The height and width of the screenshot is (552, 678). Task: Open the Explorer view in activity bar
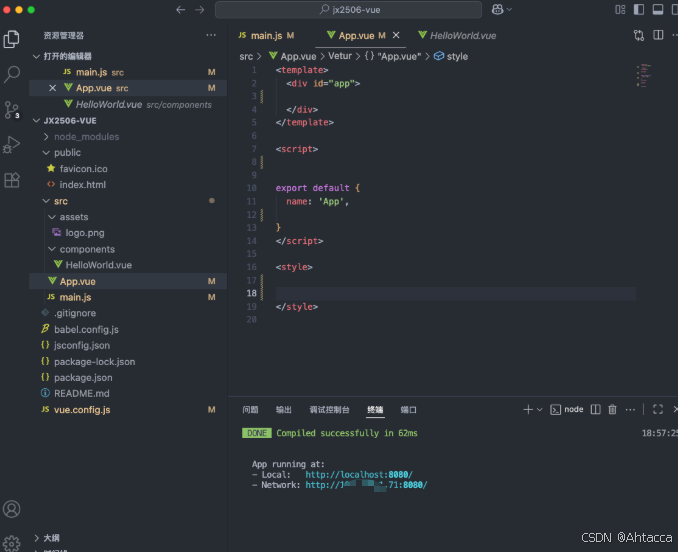click(x=11, y=39)
